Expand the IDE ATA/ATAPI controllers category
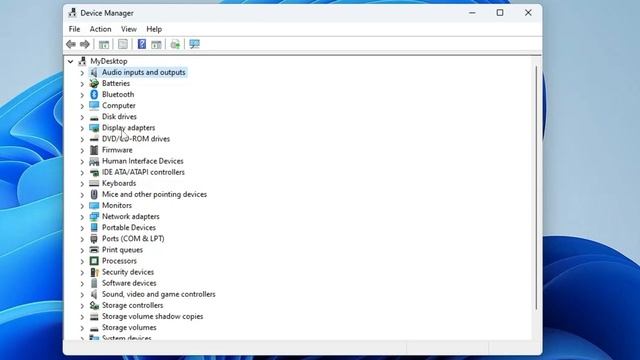Viewport: 640px width, 360px height. (x=82, y=173)
